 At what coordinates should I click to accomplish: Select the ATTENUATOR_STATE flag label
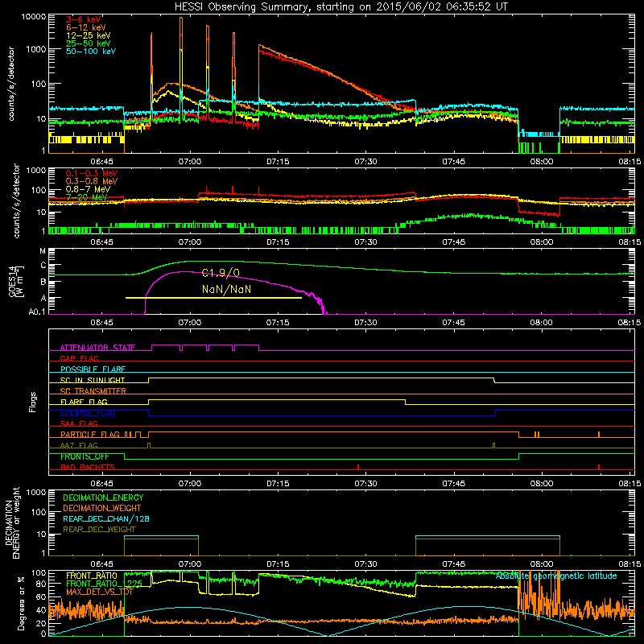(x=97, y=348)
